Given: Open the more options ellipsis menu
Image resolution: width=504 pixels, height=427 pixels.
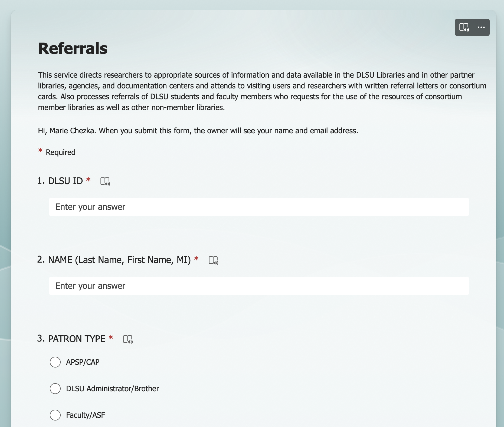Looking at the screenshot, I should click(x=481, y=27).
